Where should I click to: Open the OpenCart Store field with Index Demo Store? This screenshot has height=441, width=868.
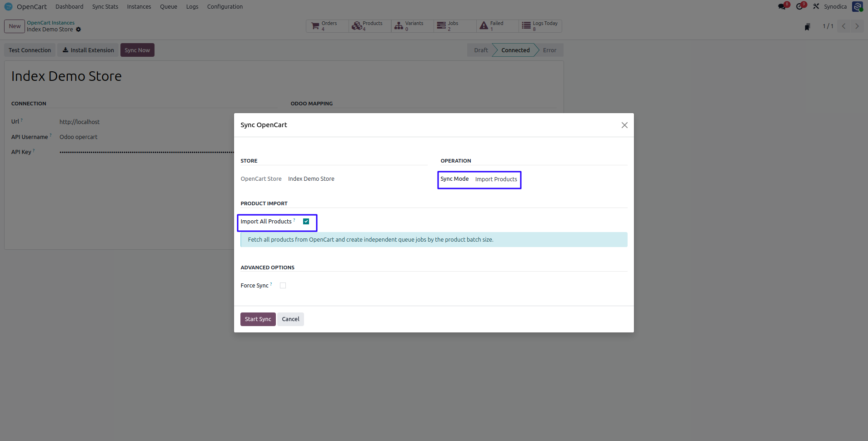311,179
